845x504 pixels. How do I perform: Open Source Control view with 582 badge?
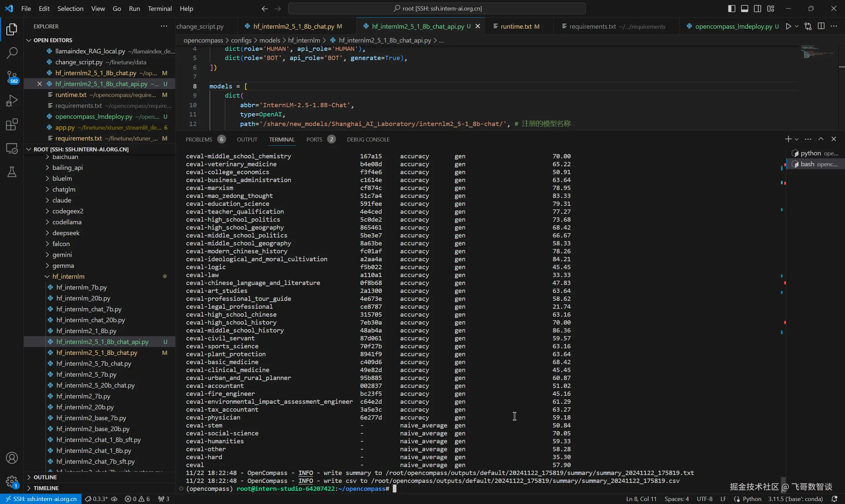point(12,77)
